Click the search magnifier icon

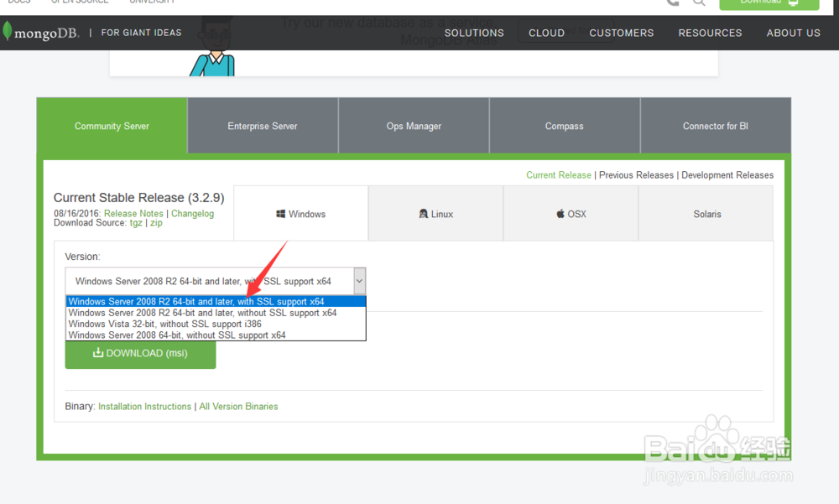pyautogui.click(x=698, y=3)
